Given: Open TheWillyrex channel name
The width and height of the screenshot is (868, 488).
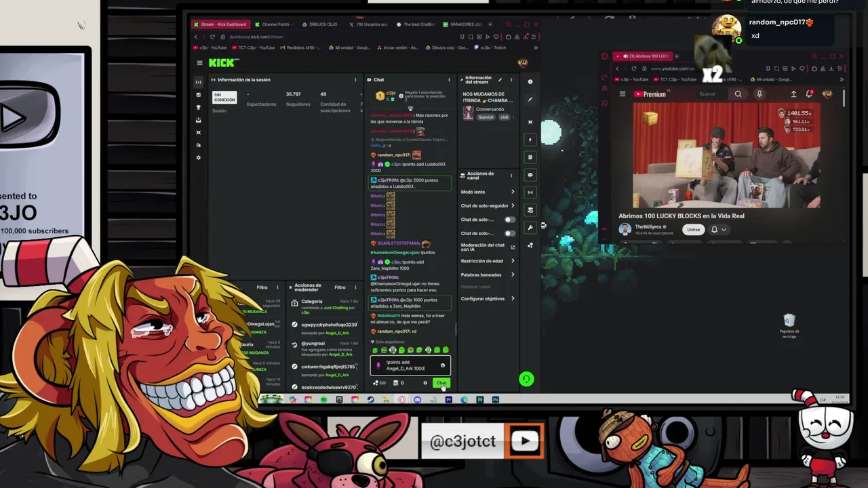Looking at the screenshot, I should [649, 227].
